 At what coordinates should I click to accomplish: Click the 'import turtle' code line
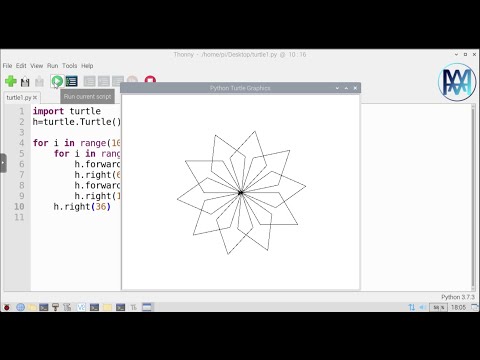tap(67, 111)
